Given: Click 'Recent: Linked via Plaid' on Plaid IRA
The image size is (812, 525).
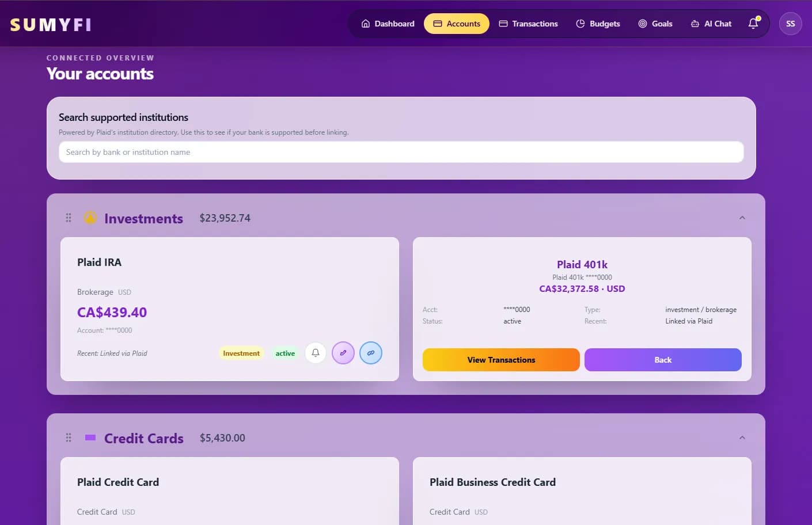Looking at the screenshot, I should pyautogui.click(x=112, y=353).
